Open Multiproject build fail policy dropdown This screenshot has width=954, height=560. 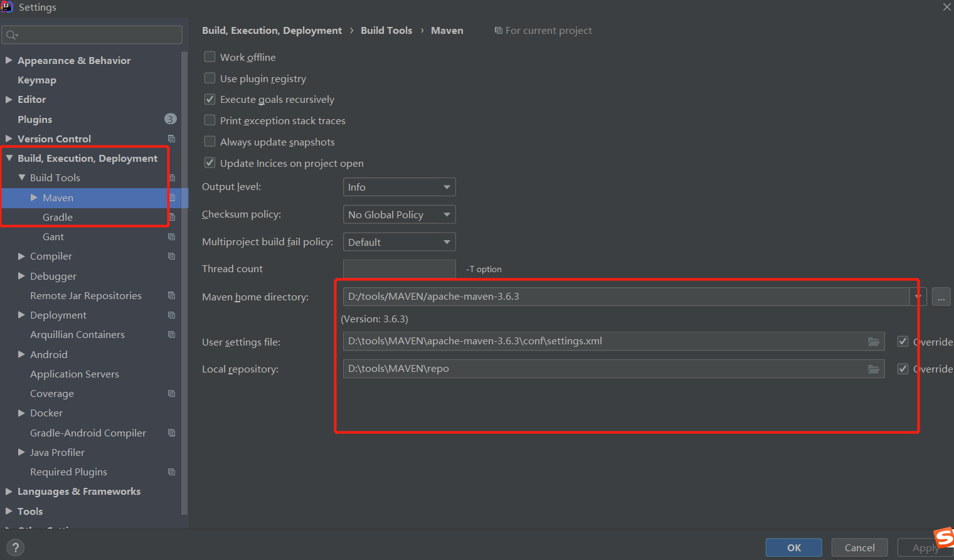click(x=399, y=242)
